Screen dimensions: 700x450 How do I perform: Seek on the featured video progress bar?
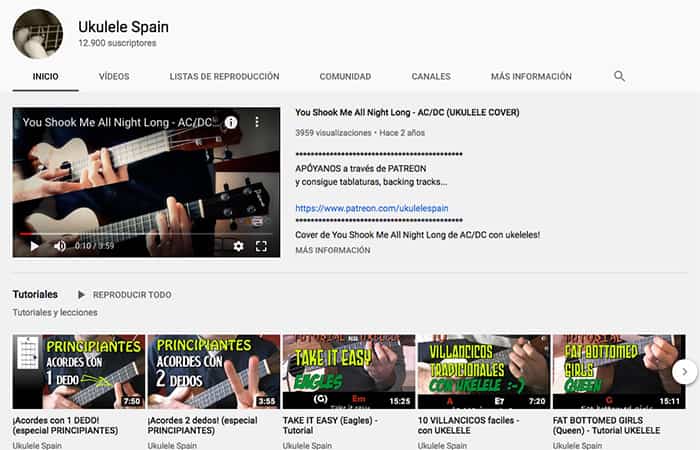(x=146, y=233)
